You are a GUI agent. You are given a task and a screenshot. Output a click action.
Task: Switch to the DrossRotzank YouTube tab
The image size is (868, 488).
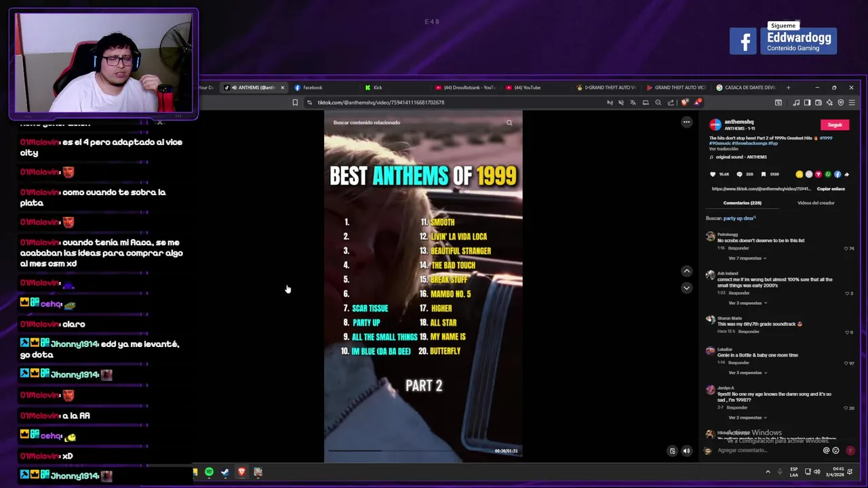coord(466,87)
